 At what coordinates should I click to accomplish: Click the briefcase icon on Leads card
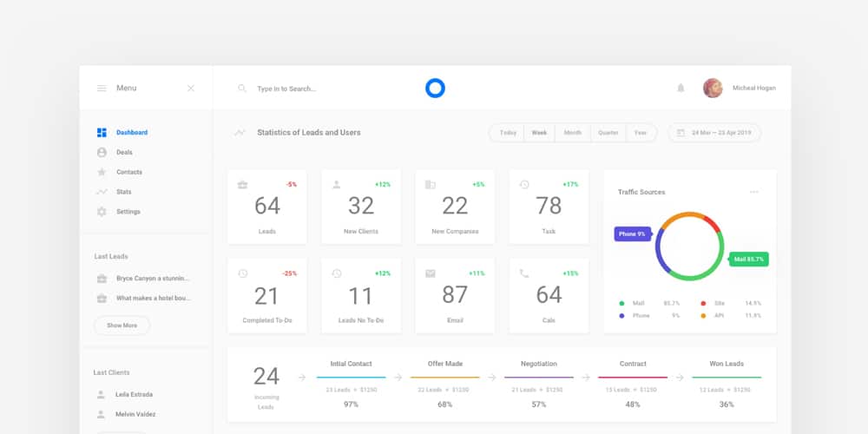click(242, 185)
